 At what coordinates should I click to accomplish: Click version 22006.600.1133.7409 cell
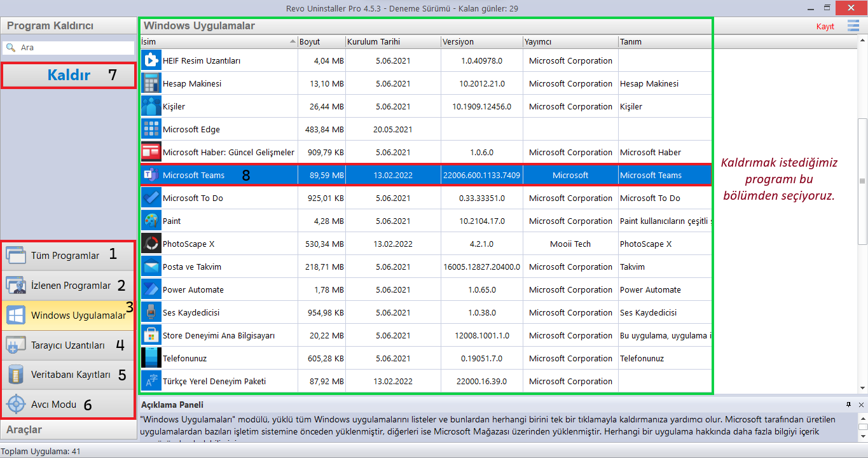481,175
